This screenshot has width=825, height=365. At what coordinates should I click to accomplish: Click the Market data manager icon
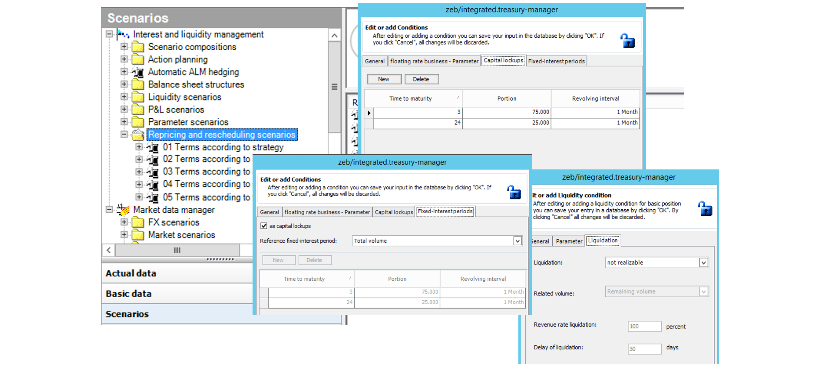click(x=123, y=210)
